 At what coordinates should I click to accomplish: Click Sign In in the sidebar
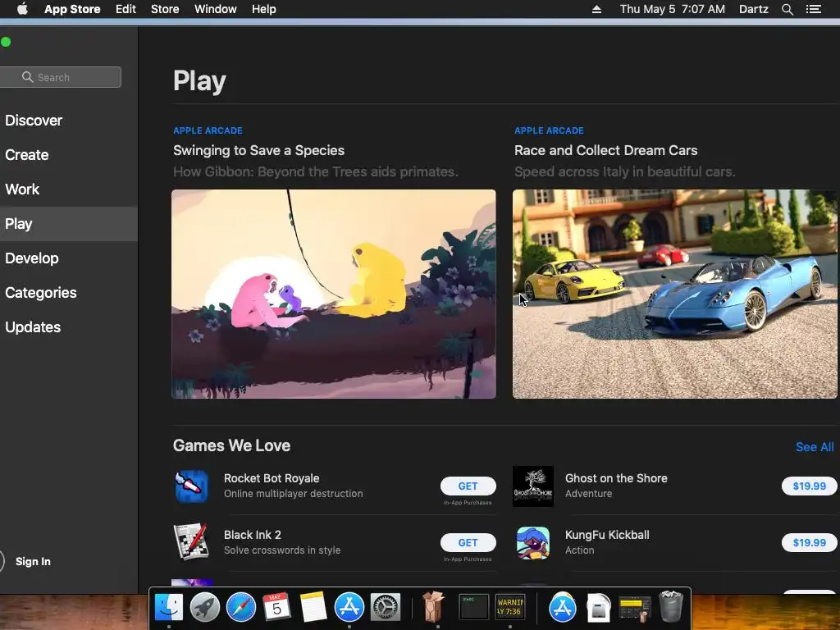pyautogui.click(x=33, y=561)
